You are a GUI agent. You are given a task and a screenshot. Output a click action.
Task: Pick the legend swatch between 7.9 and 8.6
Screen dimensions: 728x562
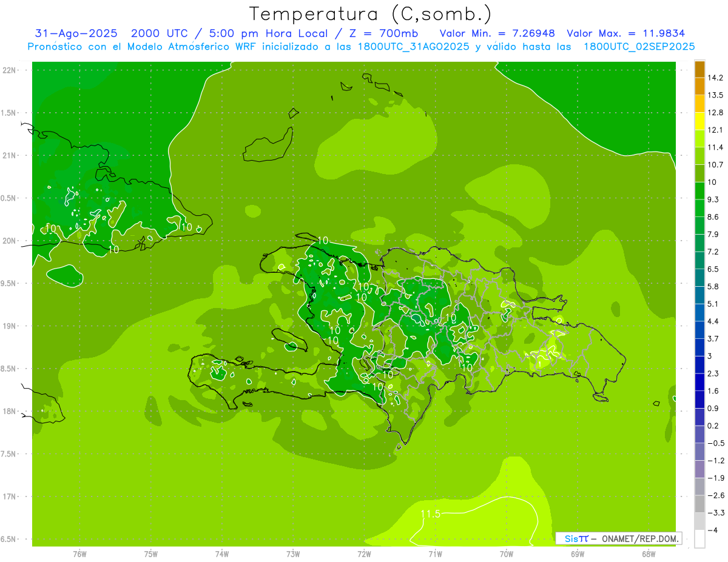click(699, 226)
